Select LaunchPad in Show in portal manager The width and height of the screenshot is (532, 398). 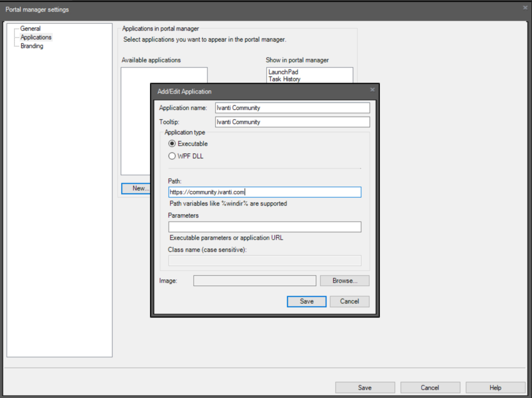tap(283, 71)
